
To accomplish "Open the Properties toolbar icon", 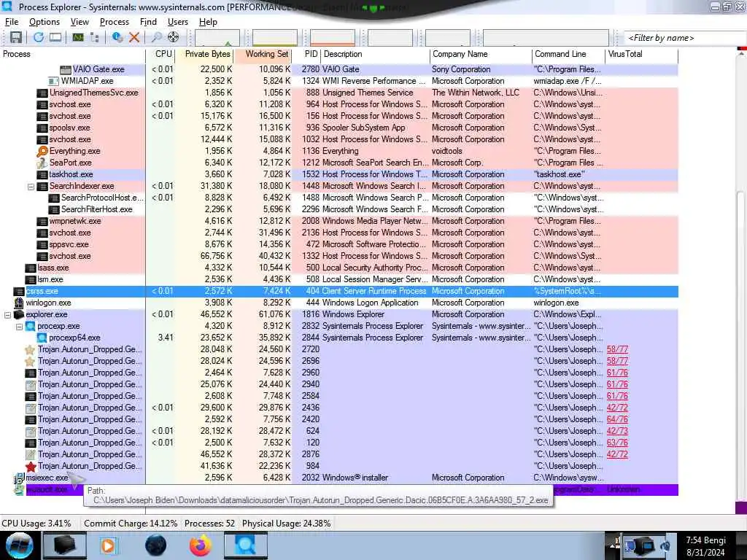I will pyautogui.click(x=117, y=37).
